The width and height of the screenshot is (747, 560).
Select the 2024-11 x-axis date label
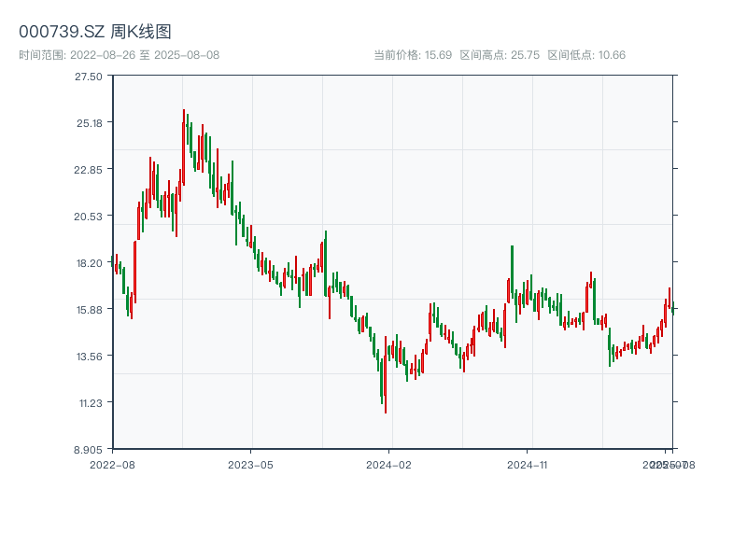(528, 464)
